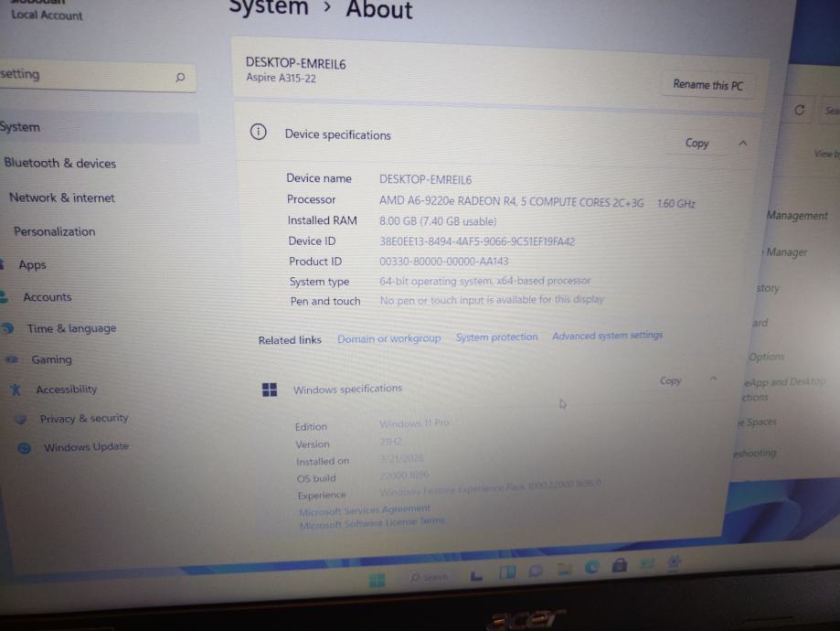Click System in the breadcrumb header
The width and height of the screenshot is (840, 631).
[269, 7]
